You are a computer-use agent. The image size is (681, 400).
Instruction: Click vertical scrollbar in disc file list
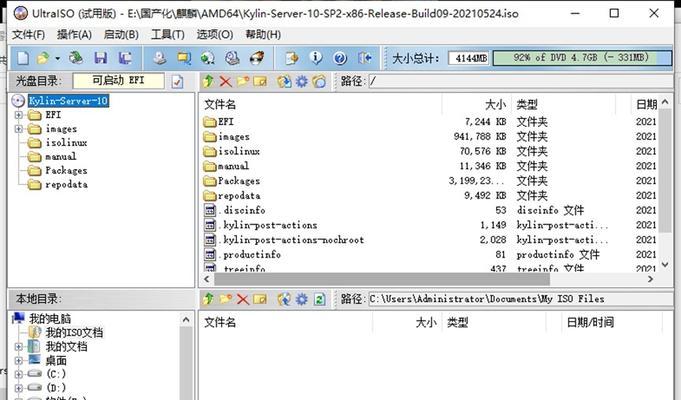click(x=665, y=169)
